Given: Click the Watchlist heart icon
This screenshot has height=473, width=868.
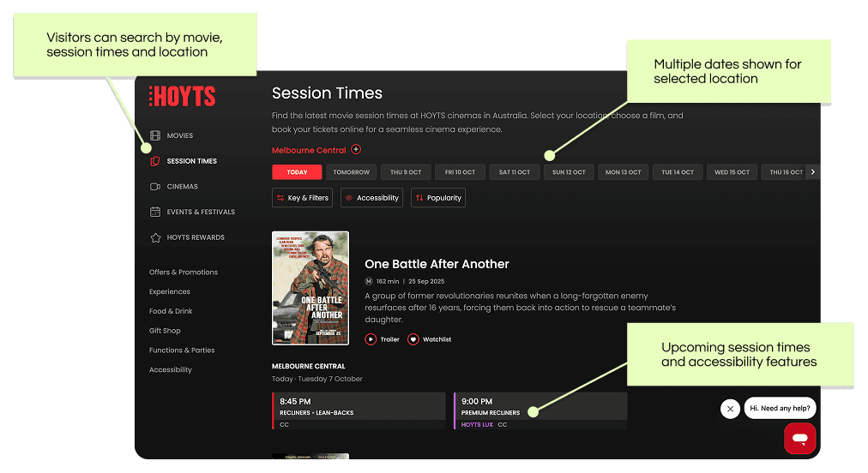Looking at the screenshot, I should (x=413, y=339).
